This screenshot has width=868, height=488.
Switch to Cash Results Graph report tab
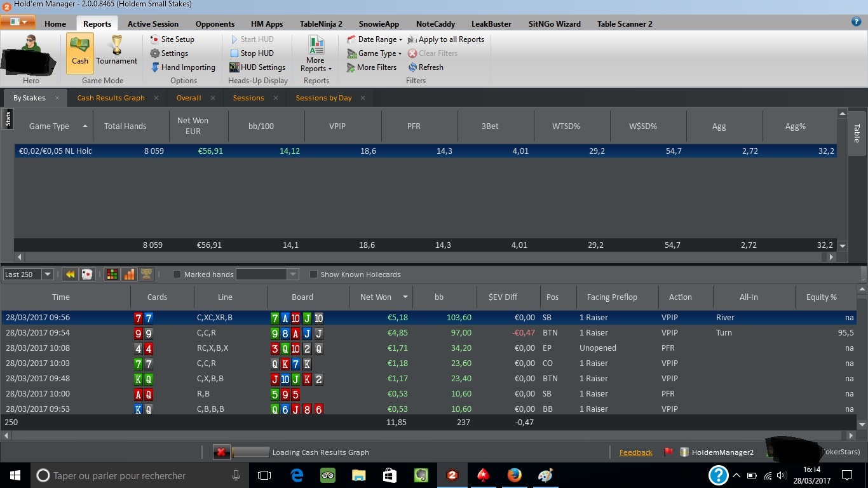[x=111, y=98]
